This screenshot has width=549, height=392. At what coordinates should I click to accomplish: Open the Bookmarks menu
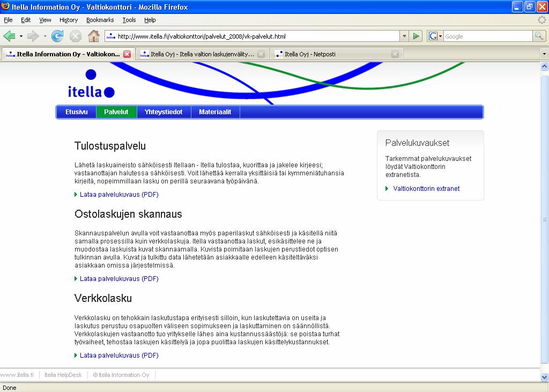click(x=100, y=20)
